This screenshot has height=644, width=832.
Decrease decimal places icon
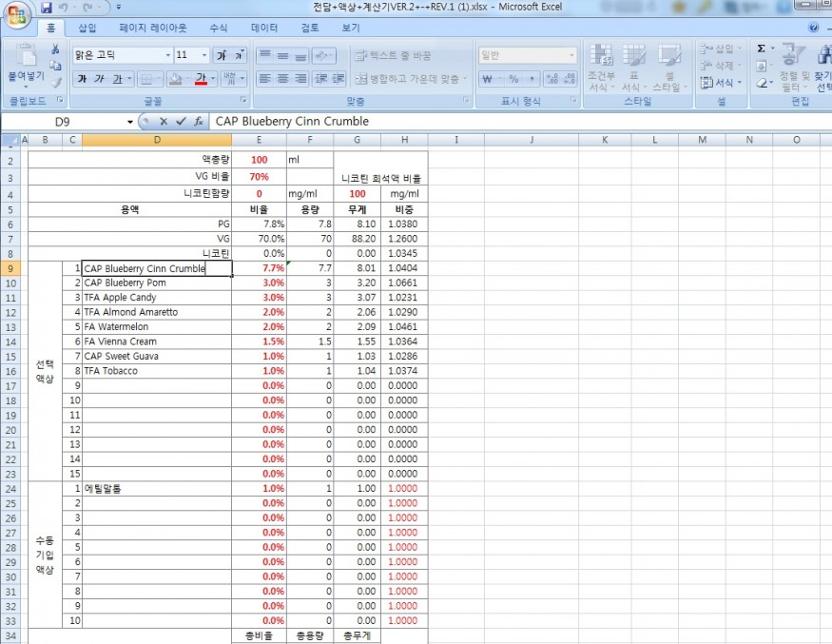click(570, 79)
